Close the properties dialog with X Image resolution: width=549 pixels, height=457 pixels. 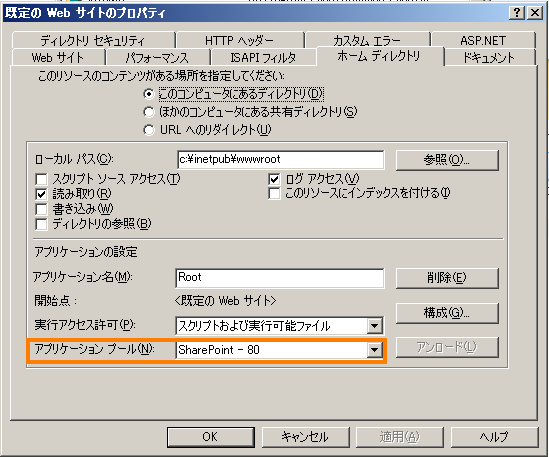(x=535, y=13)
